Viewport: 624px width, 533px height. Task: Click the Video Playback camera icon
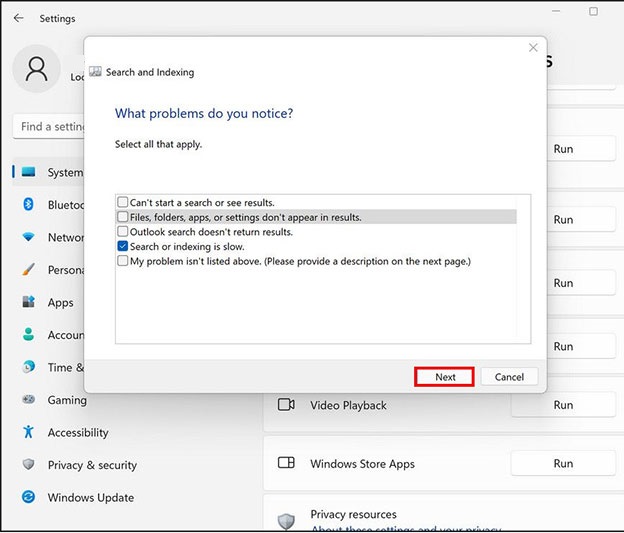[286, 405]
